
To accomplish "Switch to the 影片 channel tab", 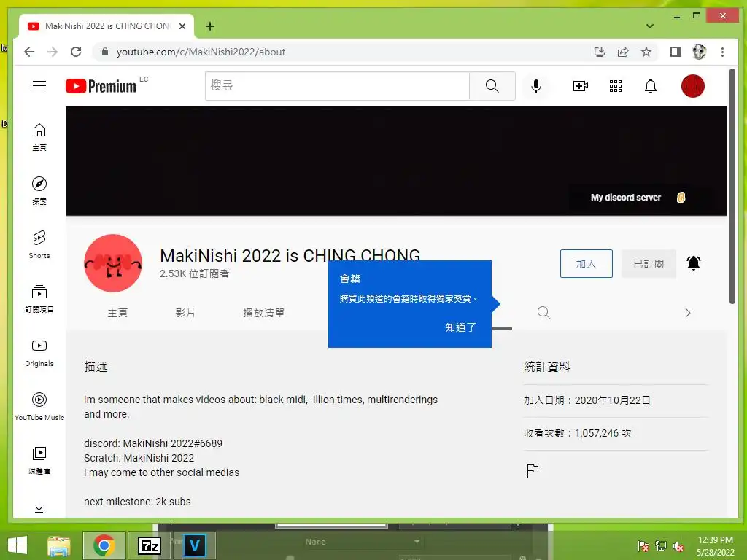I will 185,313.
